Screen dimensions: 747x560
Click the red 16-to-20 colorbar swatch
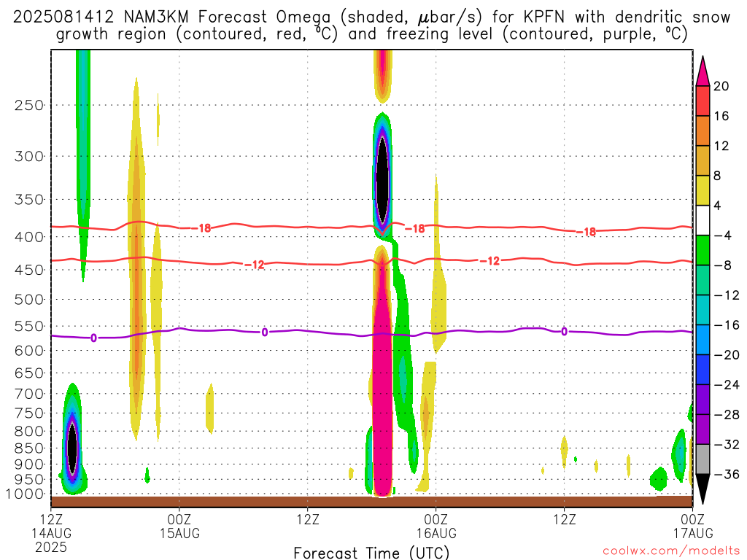703,101
